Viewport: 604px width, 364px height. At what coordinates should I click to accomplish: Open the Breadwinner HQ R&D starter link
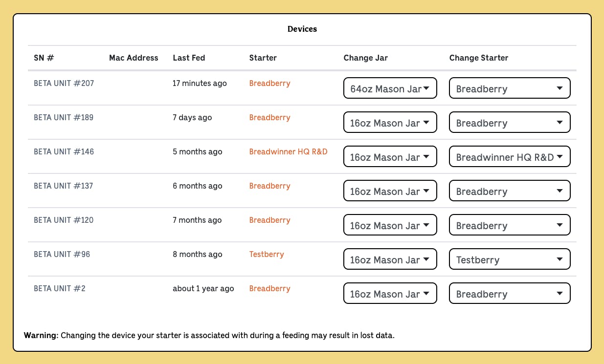[288, 151]
